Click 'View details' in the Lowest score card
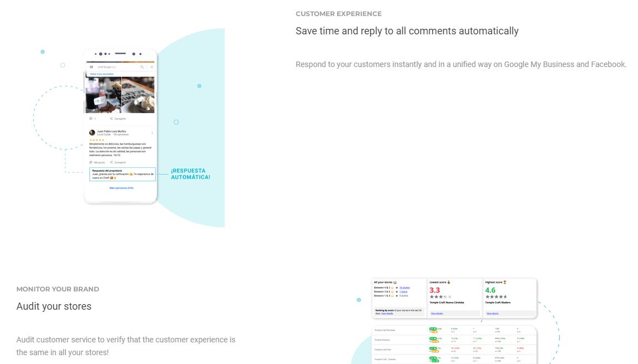This screenshot has height=364, width=638. click(437, 314)
